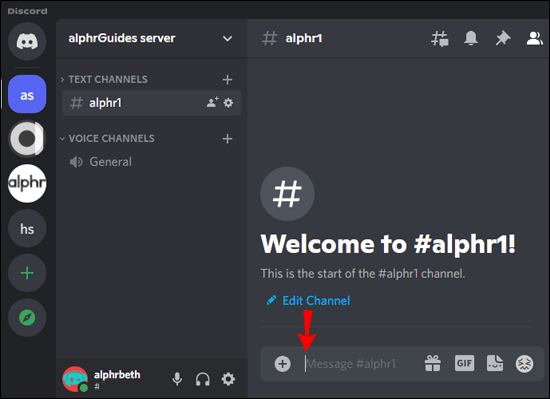Image resolution: width=550 pixels, height=399 pixels.
Task: Select the alphr1 text channel
Action: (152, 103)
